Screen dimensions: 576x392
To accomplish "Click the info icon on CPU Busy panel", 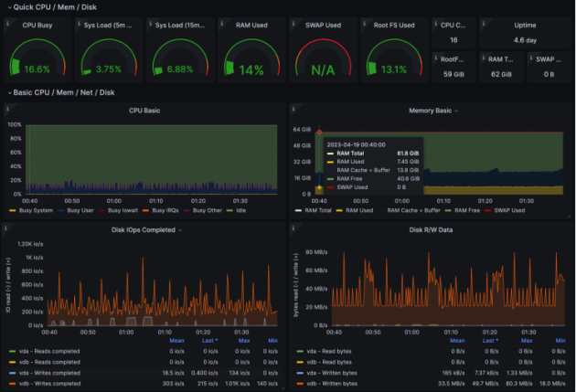I will click(9, 22).
